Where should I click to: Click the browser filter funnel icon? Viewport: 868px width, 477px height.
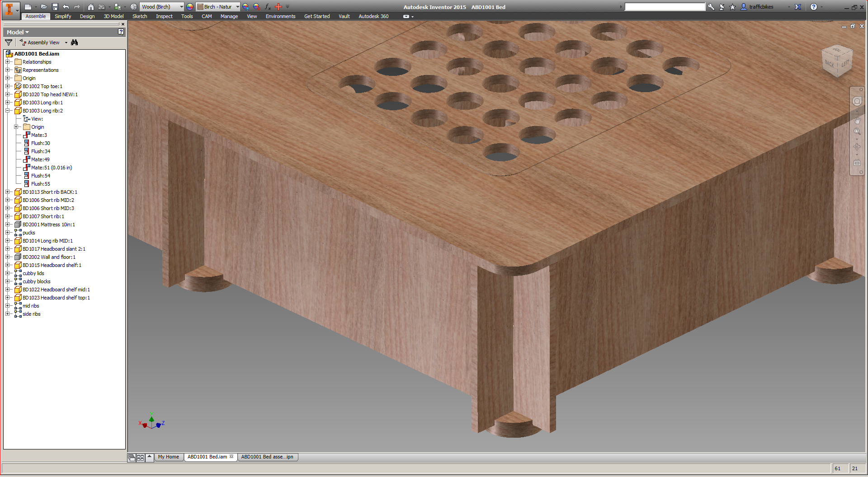tap(9, 42)
